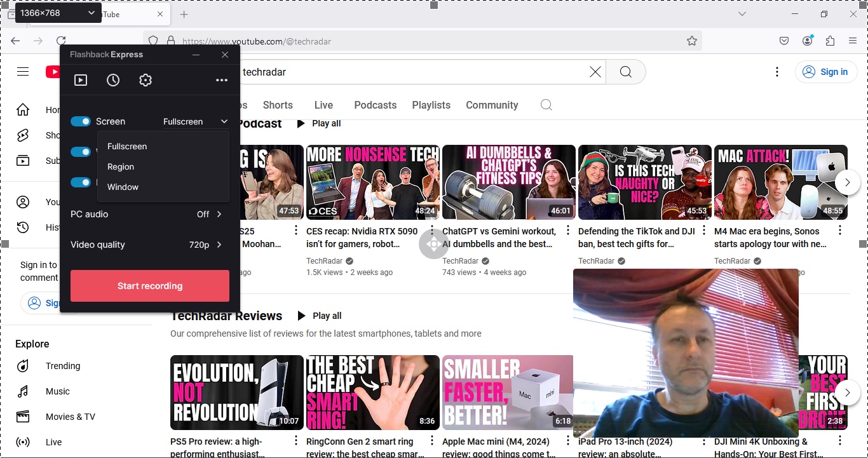Clear the techradar search query
868x458 pixels.
(595, 72)
